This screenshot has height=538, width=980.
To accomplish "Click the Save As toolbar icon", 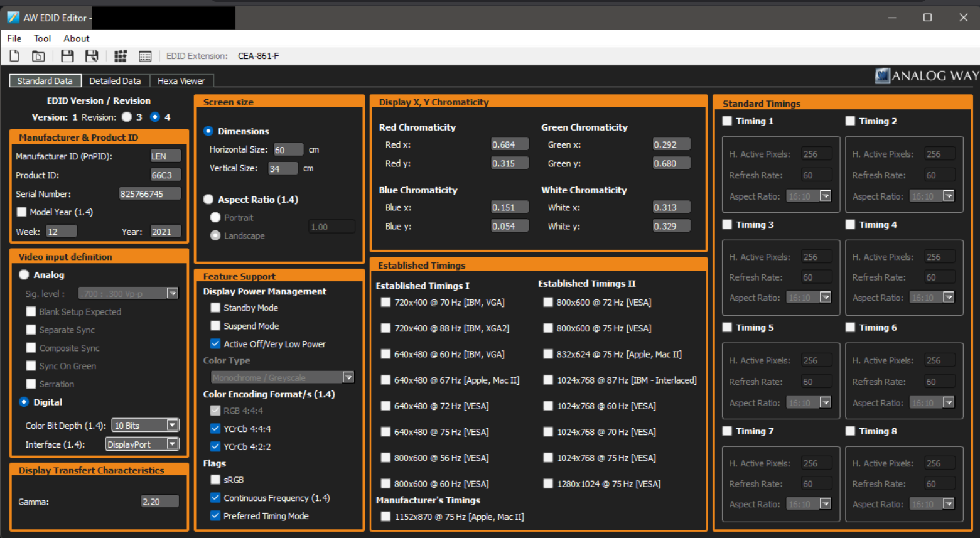I will (92, 56).
